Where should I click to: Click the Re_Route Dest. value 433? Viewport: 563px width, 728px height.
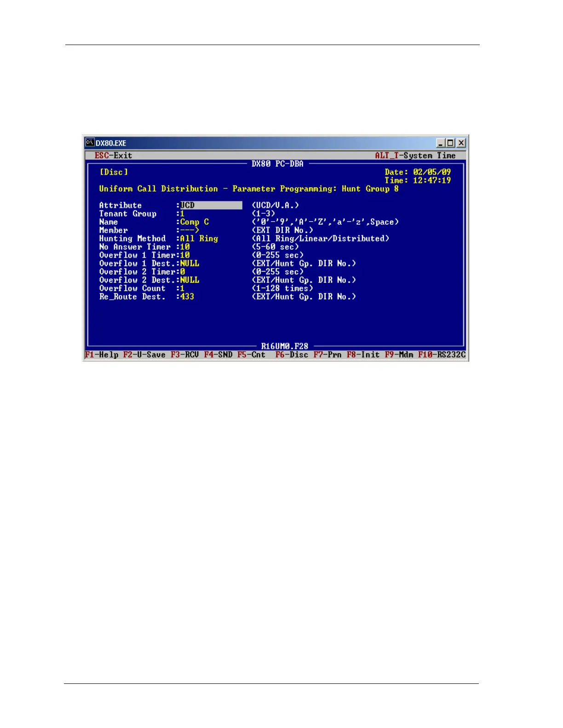coord(187,296)
